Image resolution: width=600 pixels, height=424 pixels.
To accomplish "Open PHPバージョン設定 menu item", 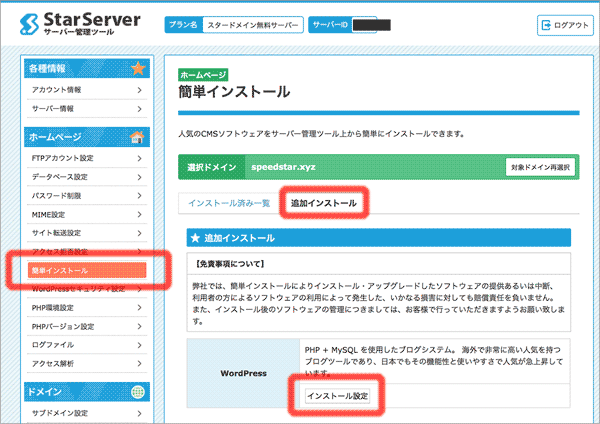I will [x=87, y=326].
